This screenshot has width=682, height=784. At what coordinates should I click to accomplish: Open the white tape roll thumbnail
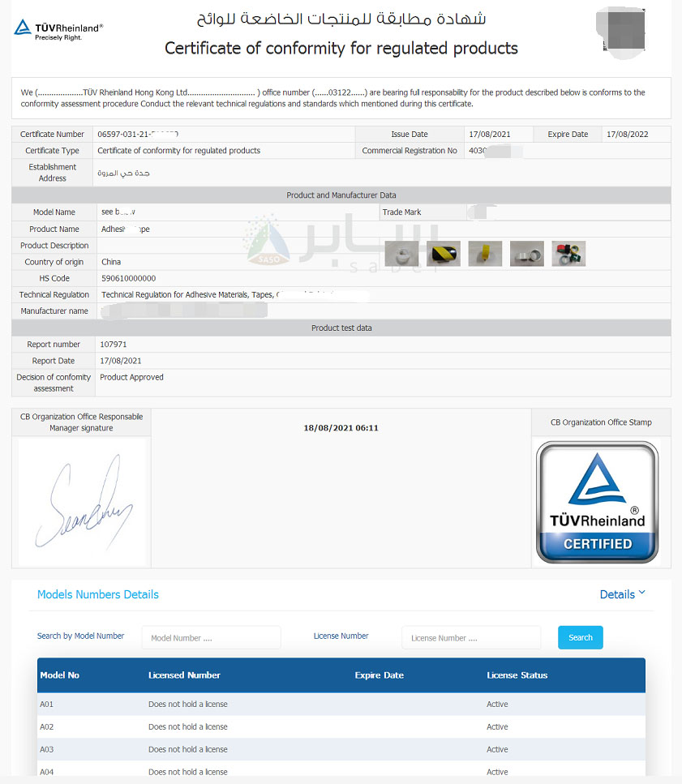click(x=401, y=254)
